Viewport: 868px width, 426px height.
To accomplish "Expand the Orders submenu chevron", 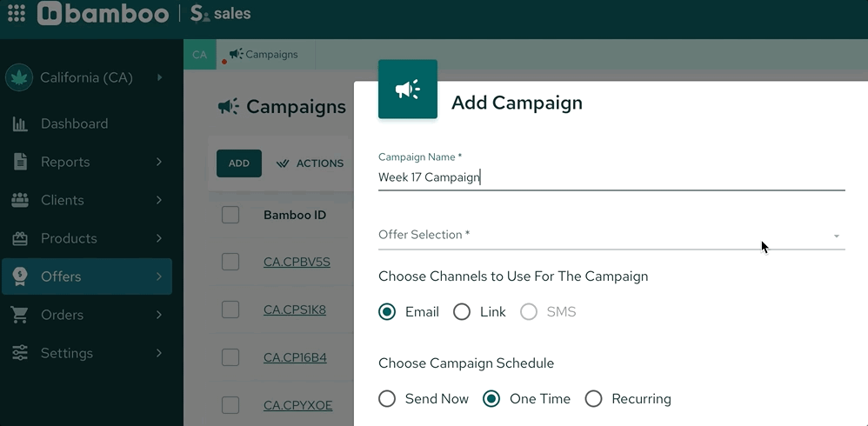I will click(x=159, y=315).
